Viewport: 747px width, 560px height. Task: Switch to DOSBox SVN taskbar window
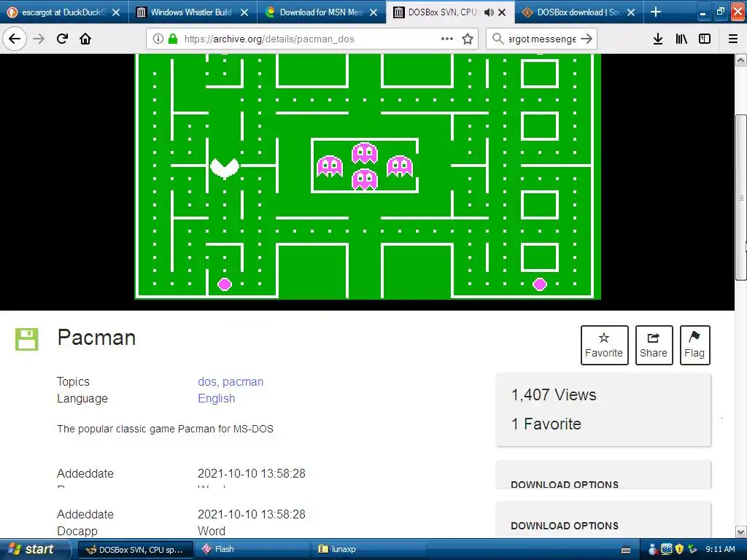(135, 550)
